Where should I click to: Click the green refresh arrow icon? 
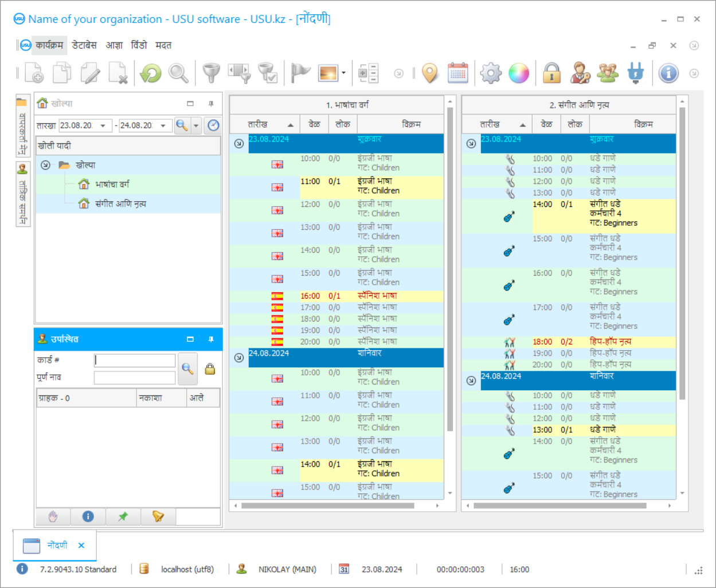coord(151,73)
